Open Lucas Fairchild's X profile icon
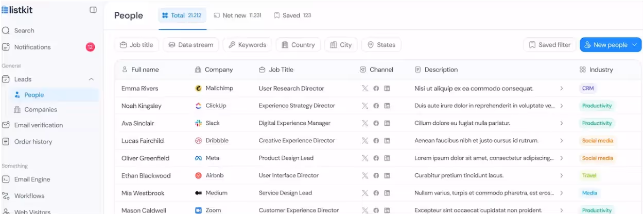The height and width of the screenshot is (215, 644). (365, 140)
